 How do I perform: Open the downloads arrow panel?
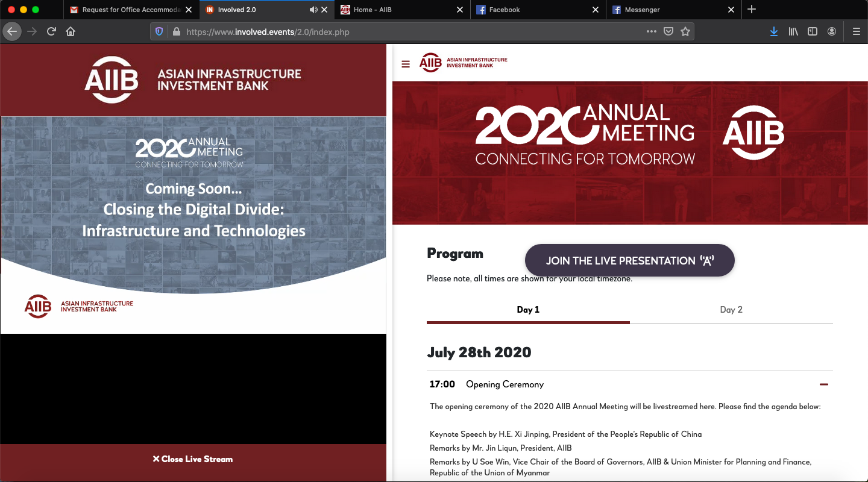point(774,31)
